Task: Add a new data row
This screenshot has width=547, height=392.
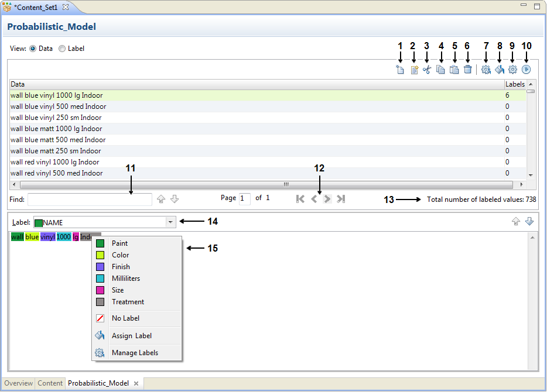Action: tap(400, 69)
